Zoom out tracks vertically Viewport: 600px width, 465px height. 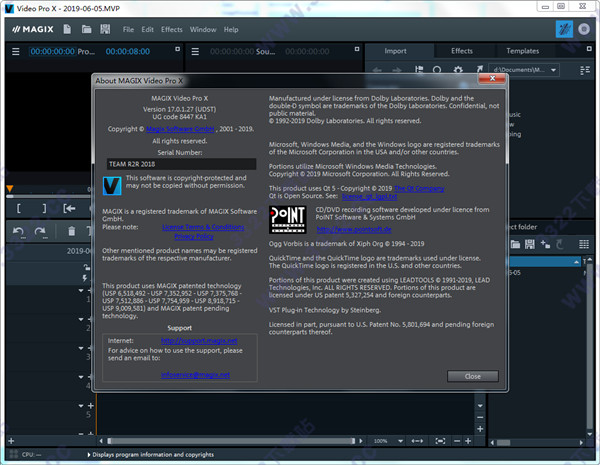480,418
